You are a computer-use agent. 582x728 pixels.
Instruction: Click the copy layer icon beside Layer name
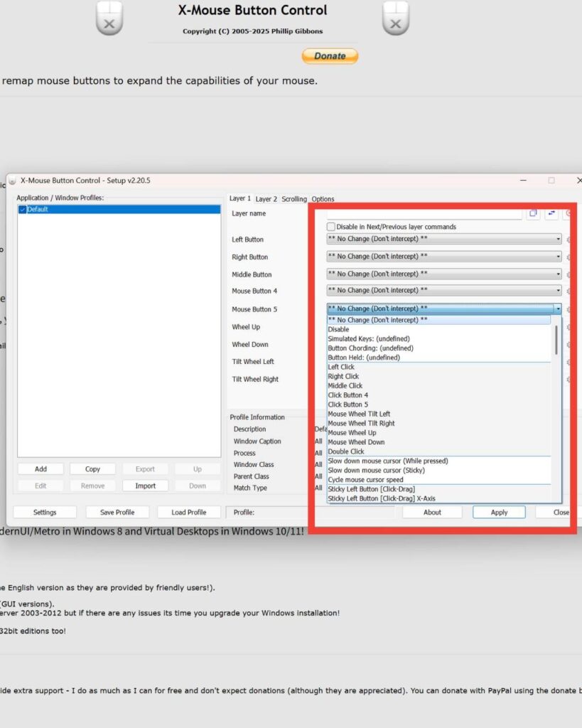click(x=533, y=213)
